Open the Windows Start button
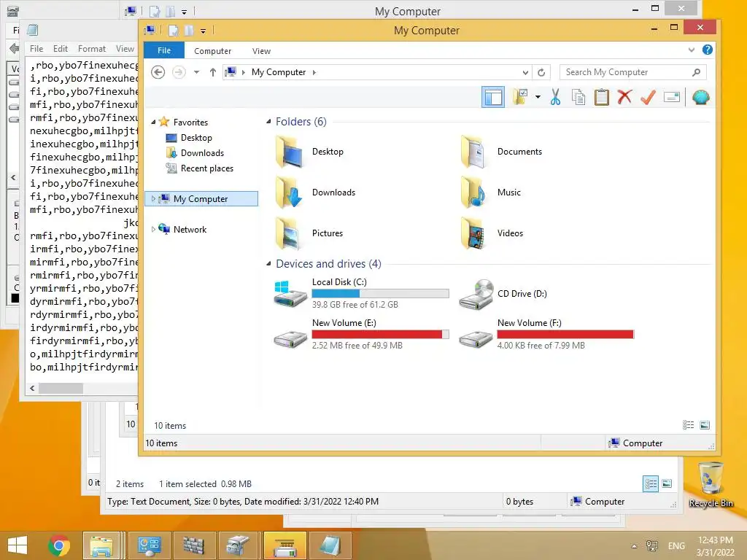 coord(18,545)
